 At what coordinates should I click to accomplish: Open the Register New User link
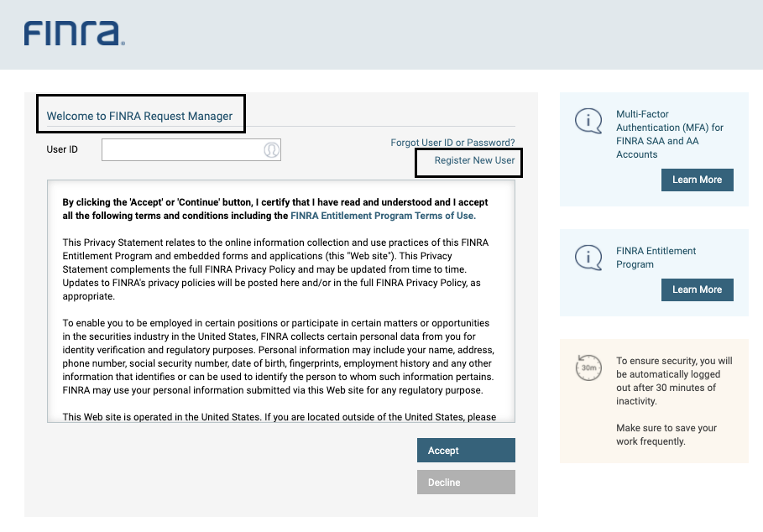pyautogui.click(x=474, y=160)
